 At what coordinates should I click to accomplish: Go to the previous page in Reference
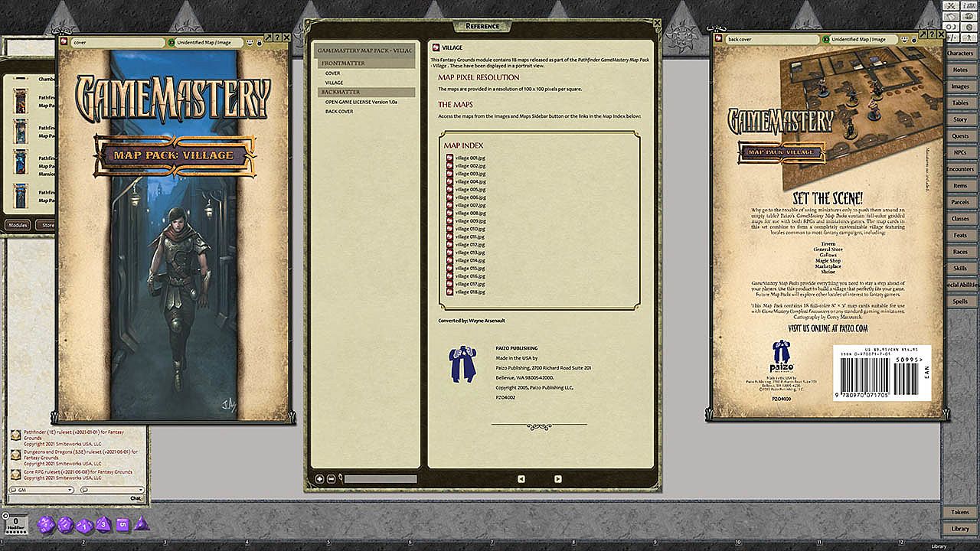[x=521, y=479]
